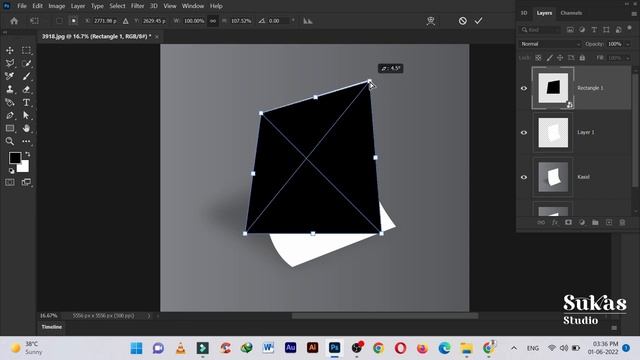The image size is (640, 360).
Task: Select the Quick Selection tool
Action: pyautogui.click(x=26, y=63)
